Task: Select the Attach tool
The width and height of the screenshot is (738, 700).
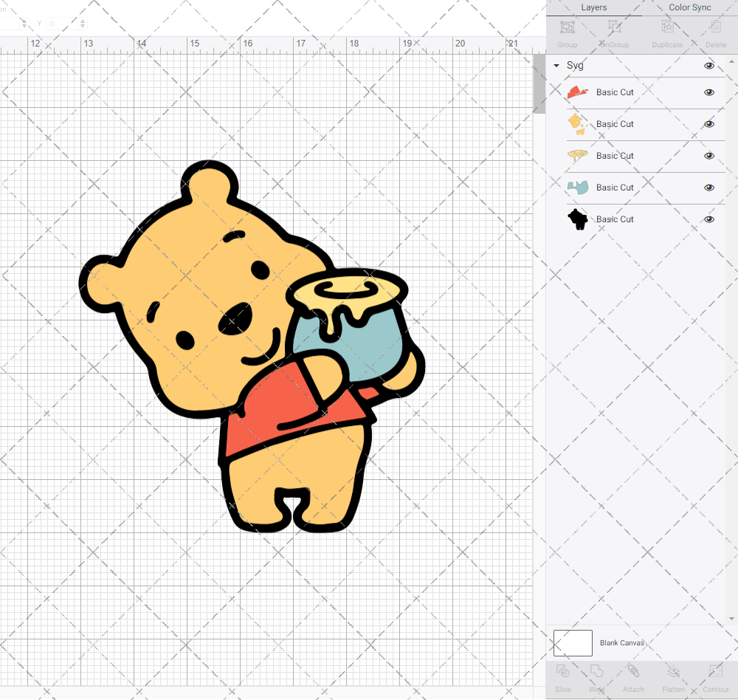Action: (x=633, y=670)
